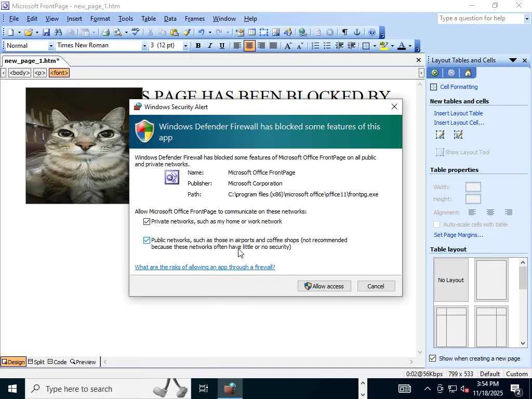Click the Insert Picture From File icon
Image resolution: width=532 pixels, height=399 pixels.
click(276, 32)
